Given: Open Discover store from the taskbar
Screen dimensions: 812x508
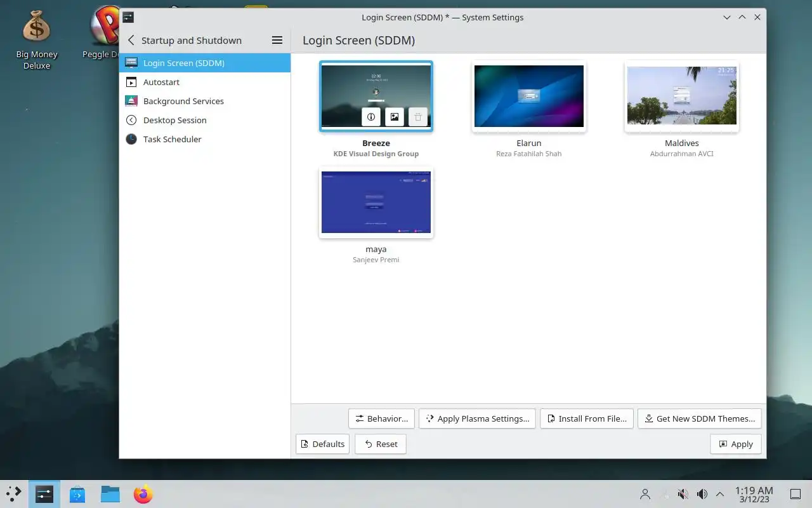Looking at the screenshot, I should tap(77, 493).
